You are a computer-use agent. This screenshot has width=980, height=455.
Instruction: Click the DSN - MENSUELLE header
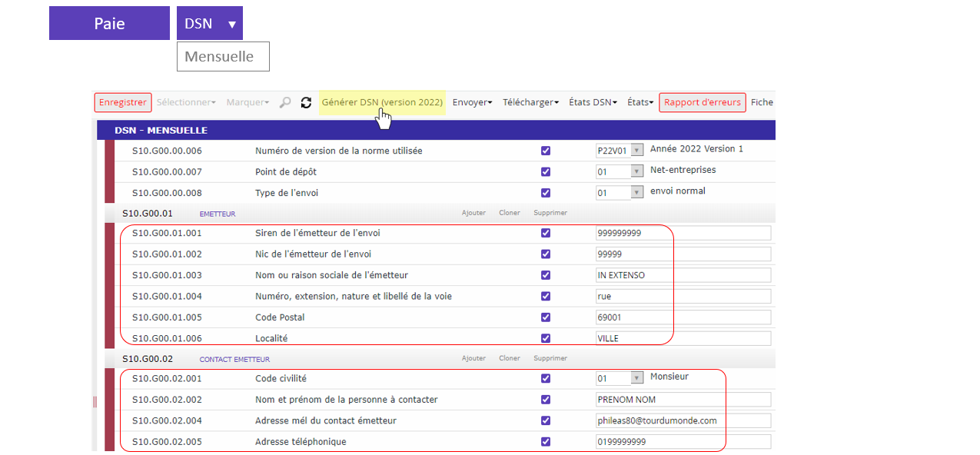[x=161, y=131]
